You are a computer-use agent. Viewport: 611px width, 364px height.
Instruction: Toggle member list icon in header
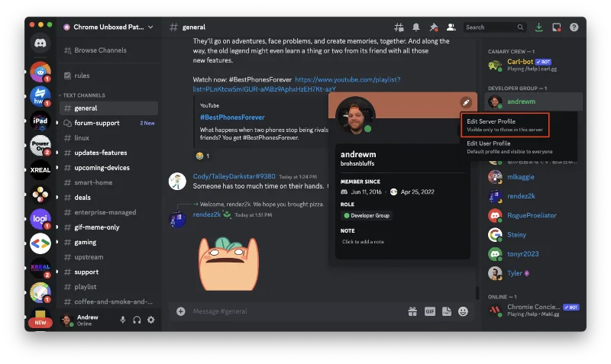[451, 27]
